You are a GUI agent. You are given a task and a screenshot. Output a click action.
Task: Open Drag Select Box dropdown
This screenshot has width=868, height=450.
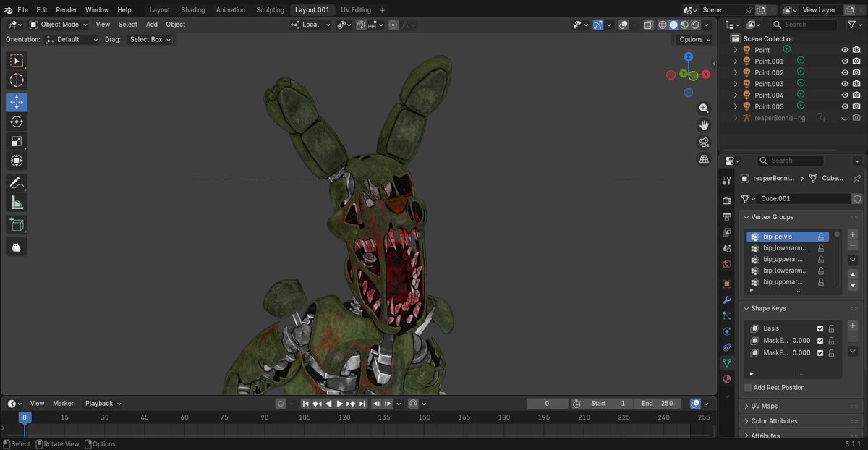[150, 39]
